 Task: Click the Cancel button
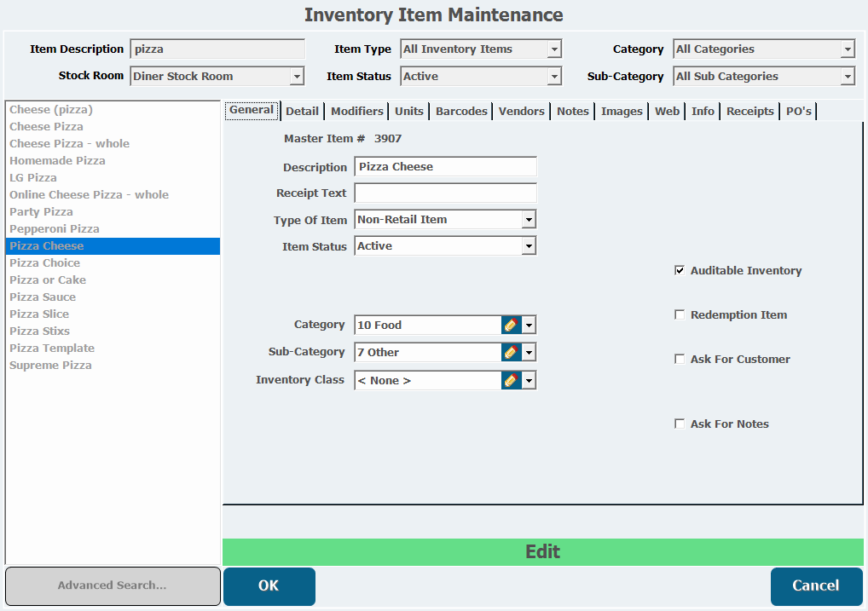(x=816, y=585)
